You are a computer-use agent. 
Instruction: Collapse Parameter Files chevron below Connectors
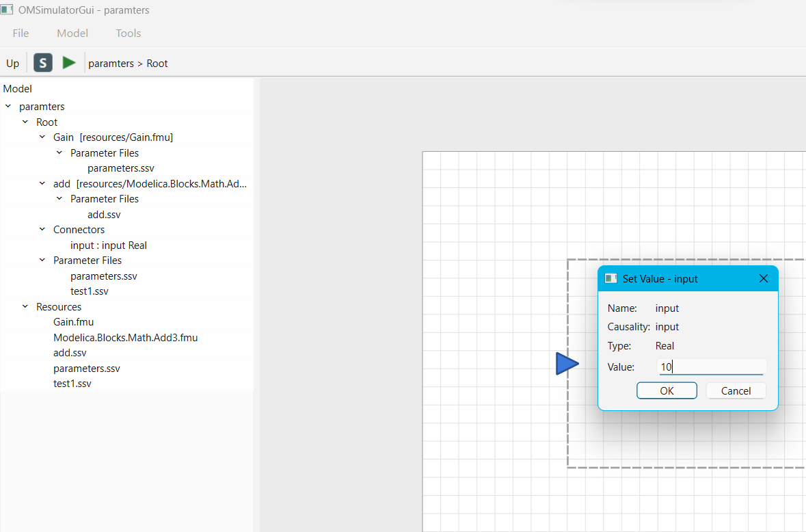42,260
